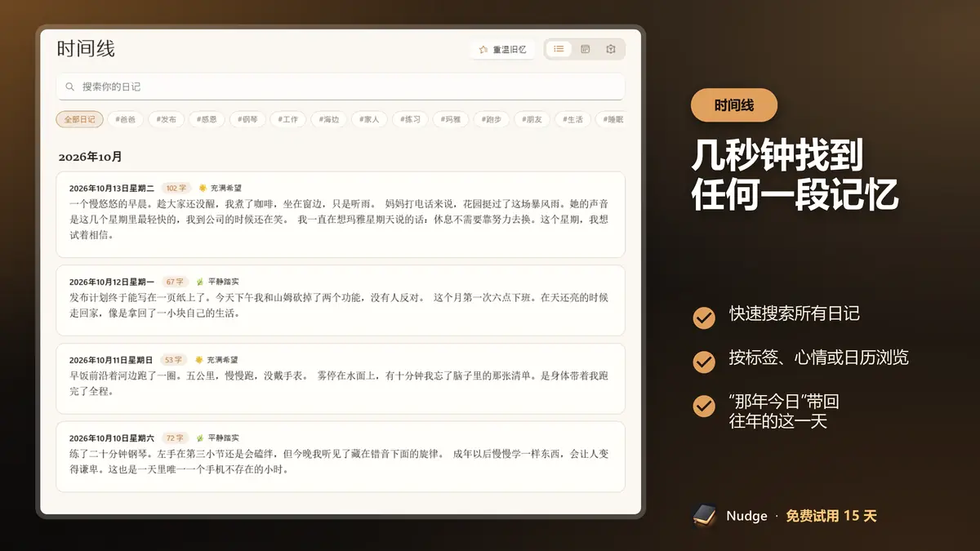
Task: Open the 2026年10月13日星期二 diary entry
Action: (341, 215)
